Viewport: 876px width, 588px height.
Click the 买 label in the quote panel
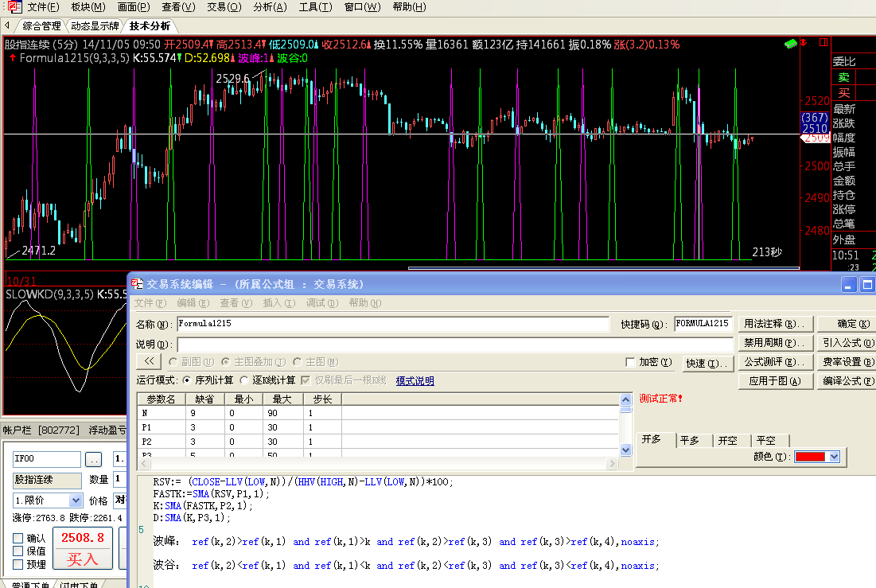click(843, 93)
